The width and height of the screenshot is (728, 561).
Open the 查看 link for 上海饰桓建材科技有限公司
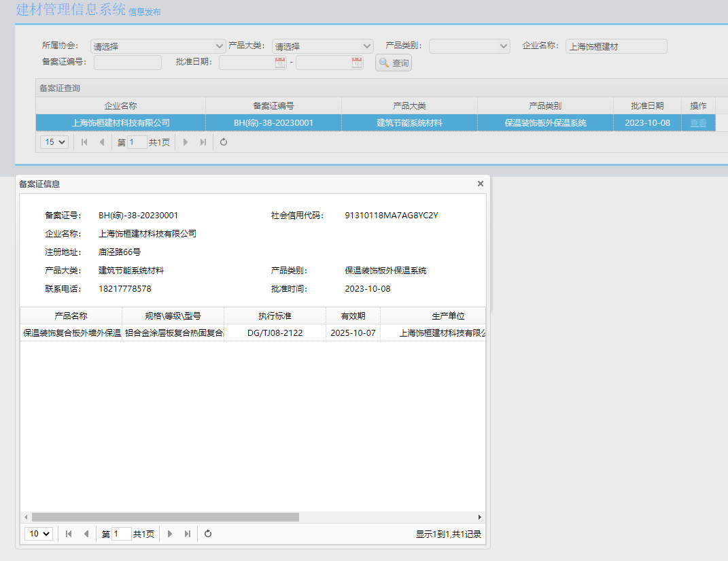(698, 123)
